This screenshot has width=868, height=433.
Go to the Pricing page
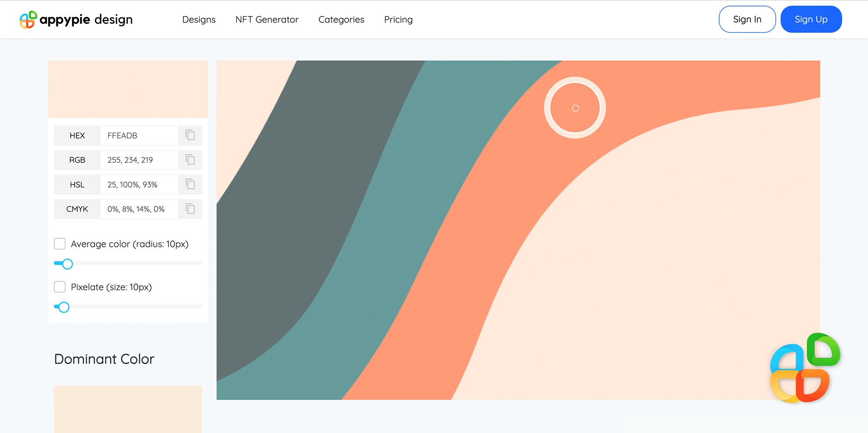(x=398, y=20)
